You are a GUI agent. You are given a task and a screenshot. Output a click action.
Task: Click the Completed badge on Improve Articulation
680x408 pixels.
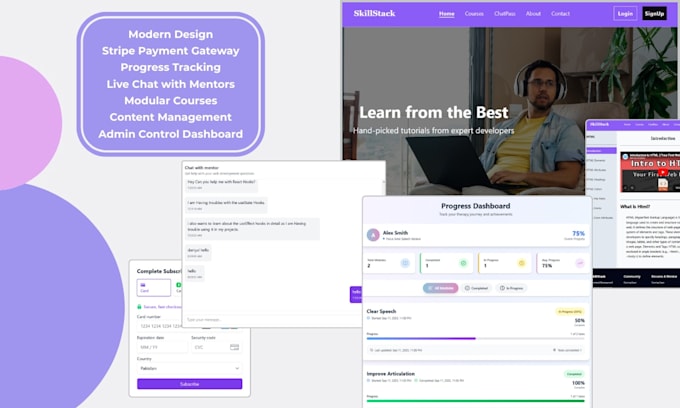click(x=574, y=374)
